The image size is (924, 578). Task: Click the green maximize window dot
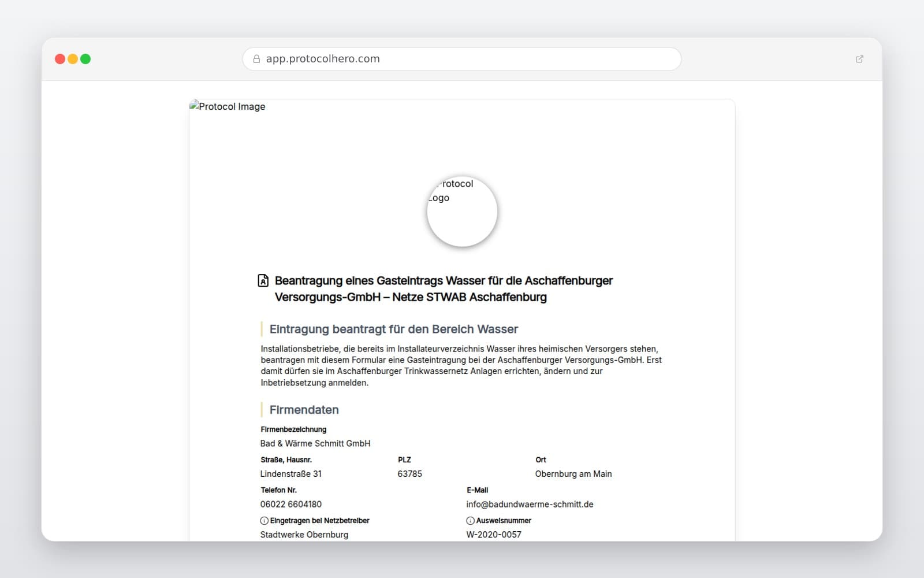tap(85, 59)
